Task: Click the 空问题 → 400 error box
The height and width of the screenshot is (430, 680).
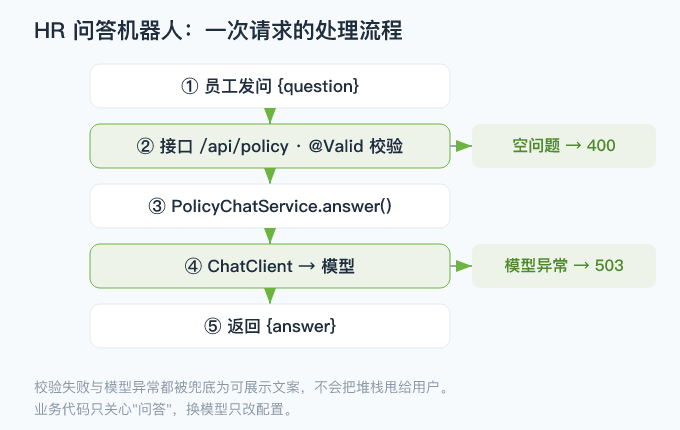Action: (x=564, y=146)
